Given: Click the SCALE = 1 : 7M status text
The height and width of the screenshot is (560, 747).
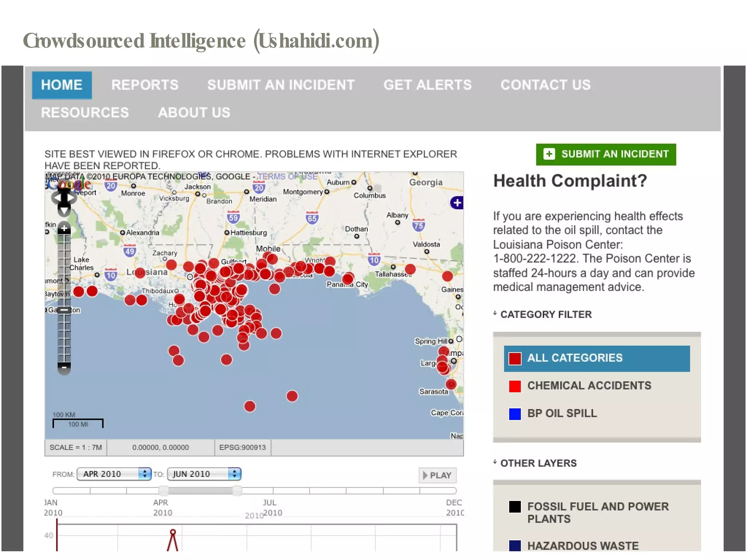Looking at the screenshot, I should (76, 447).
